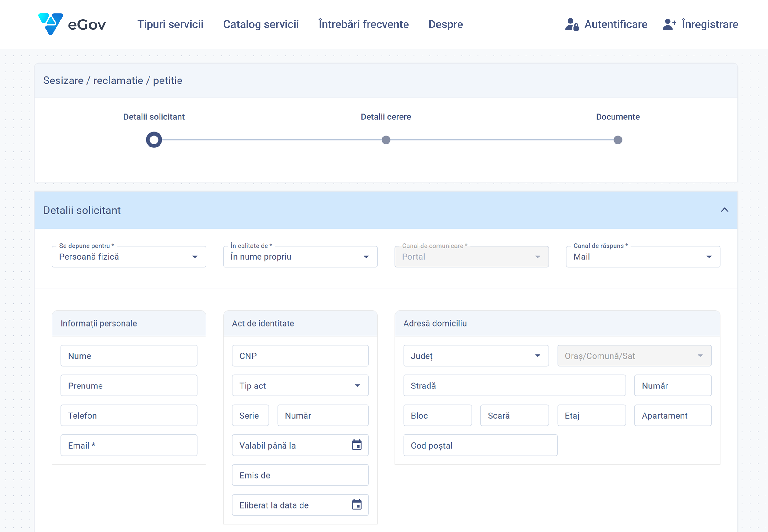Open calendar for Eliberat la data de
This screenshot has width=768, height=532.
[x=357, y=505]
